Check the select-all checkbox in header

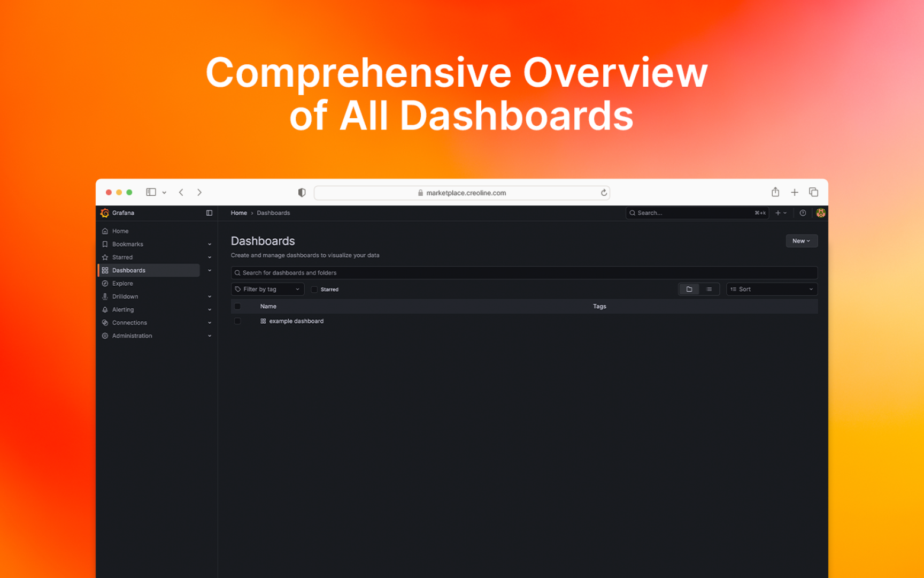pos(237,307)
